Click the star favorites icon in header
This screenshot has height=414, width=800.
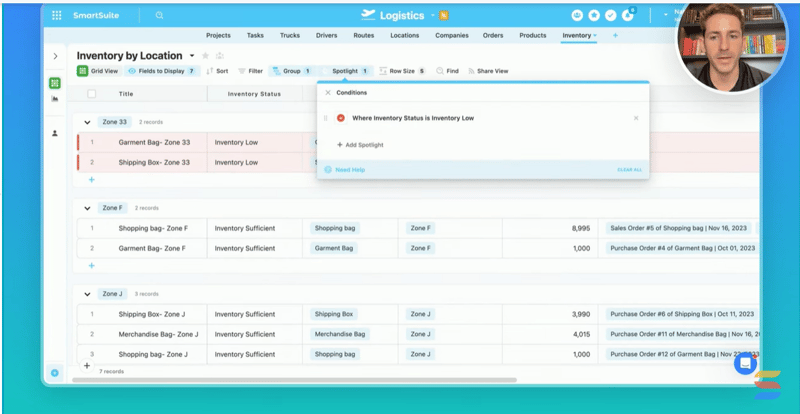pos(594,15)
